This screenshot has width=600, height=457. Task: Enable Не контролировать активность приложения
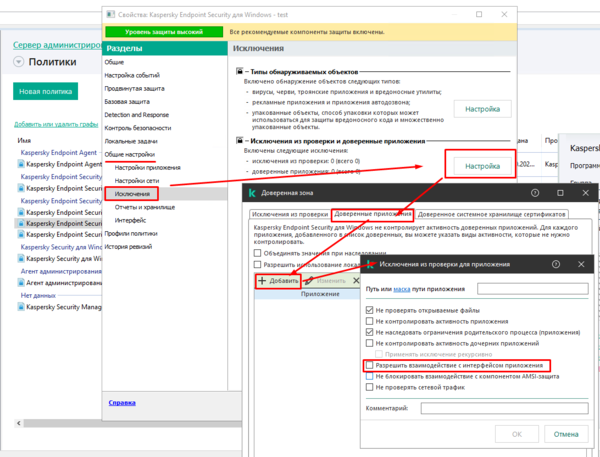coord(369,321)
